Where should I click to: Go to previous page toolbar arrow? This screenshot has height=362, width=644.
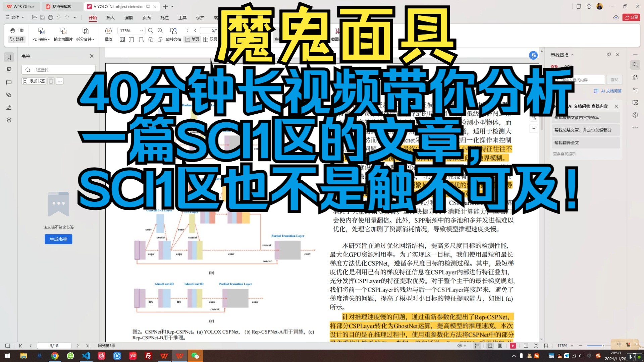[195, 31]
